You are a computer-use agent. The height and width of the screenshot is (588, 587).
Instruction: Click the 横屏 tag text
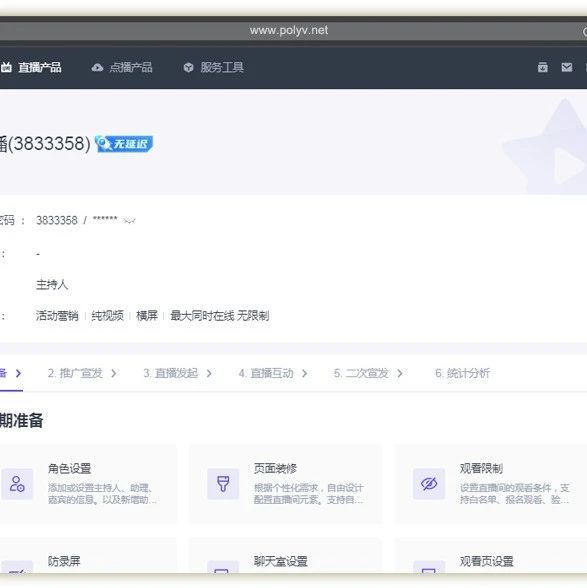tap(147, 316)
